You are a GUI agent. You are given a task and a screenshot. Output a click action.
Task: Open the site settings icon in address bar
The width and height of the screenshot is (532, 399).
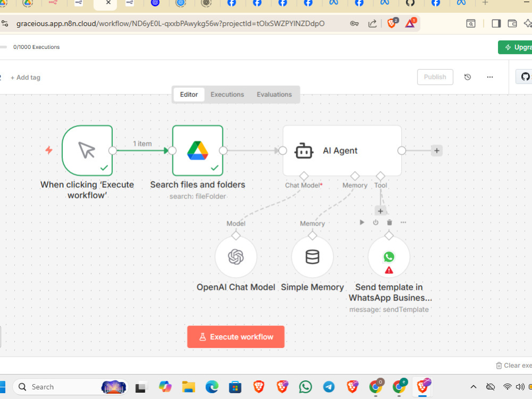click(5, 23)
